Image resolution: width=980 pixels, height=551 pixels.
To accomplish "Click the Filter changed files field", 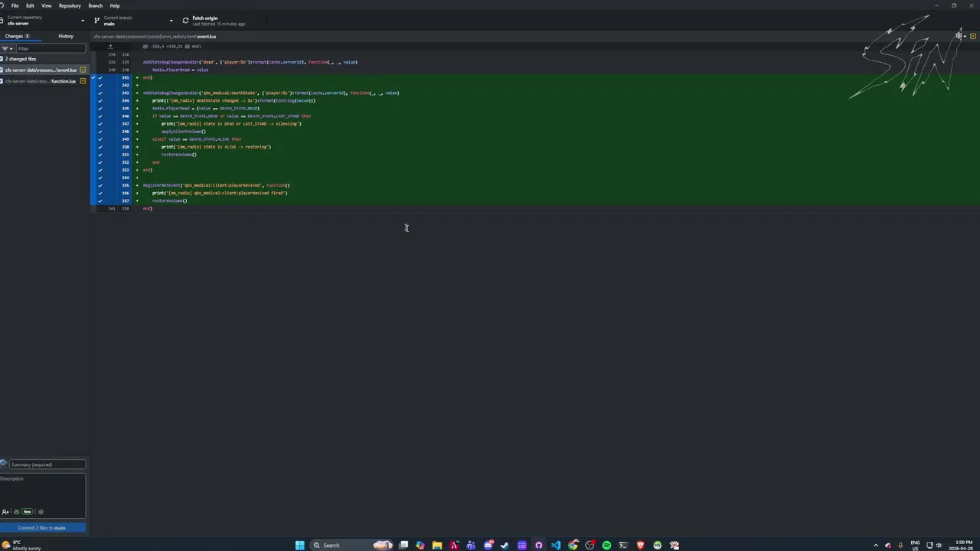I will coord(51,48).
